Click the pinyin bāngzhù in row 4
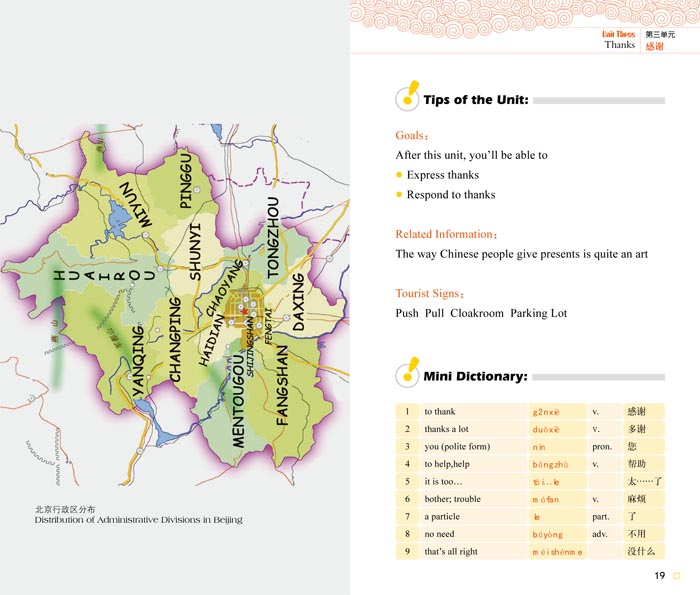The height and width of the screenshot is (595, 700). [550, 465]
